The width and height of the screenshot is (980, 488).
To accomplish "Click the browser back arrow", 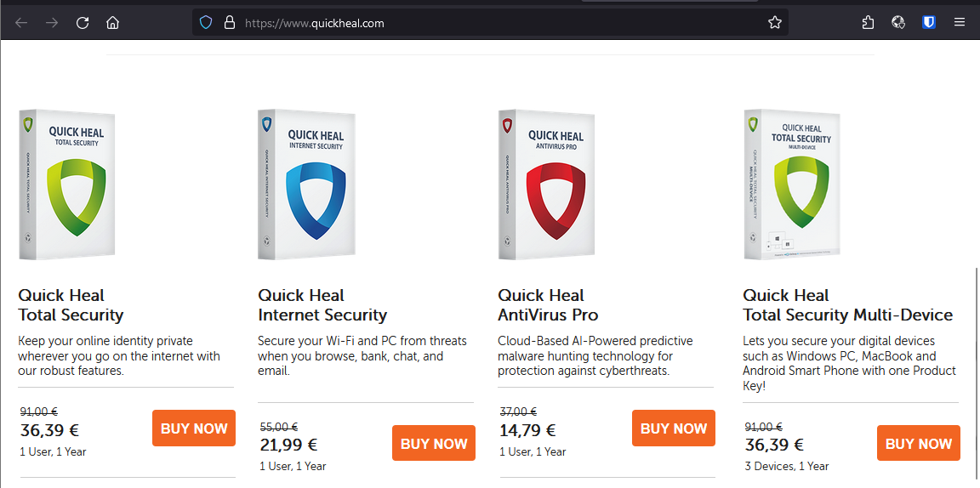I will coord(21,23).
